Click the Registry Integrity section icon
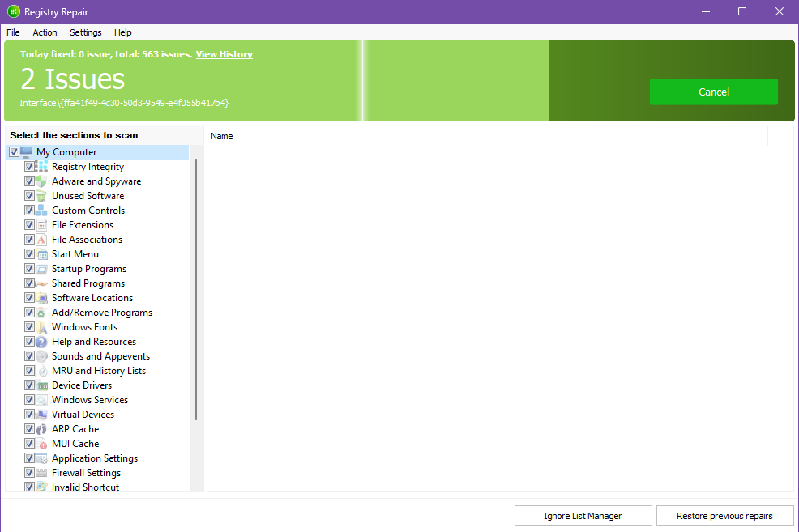Screen dimensions: 799x532 point(42,167)
